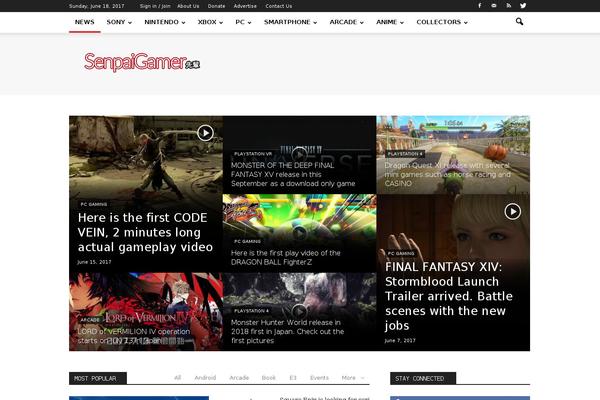600x400 pixels.
Task: Open MONSTER OF THE DEEP FINAL FANTASY XV headline
Action: coord(293,175)
